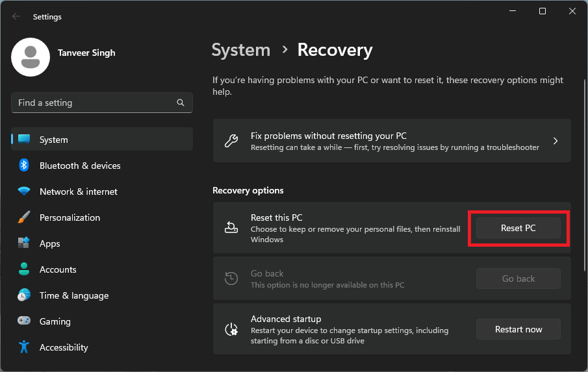Click the Restart now button
This screenshot has height=372, width=588.
coord(518,329)
